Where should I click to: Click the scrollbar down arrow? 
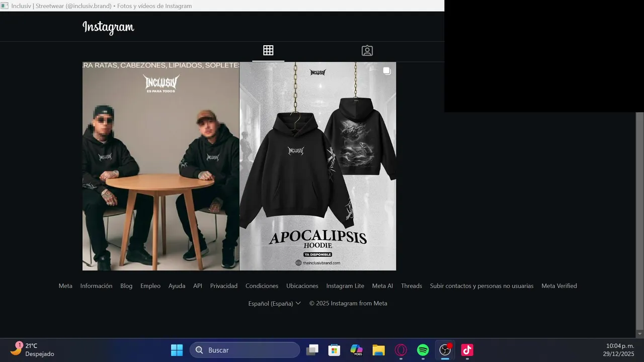(x=640, y=334)
